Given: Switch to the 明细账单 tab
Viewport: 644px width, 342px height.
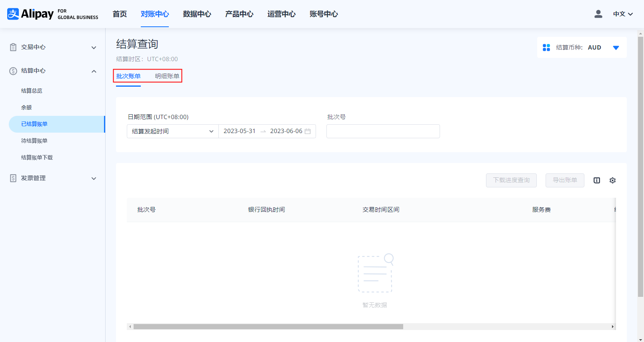Looking at the screenshot, I should pos(167,76).
